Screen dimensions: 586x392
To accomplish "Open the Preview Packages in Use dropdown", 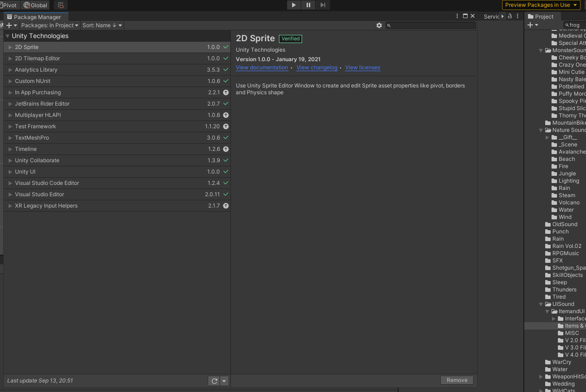I will [x=541, y=5].
